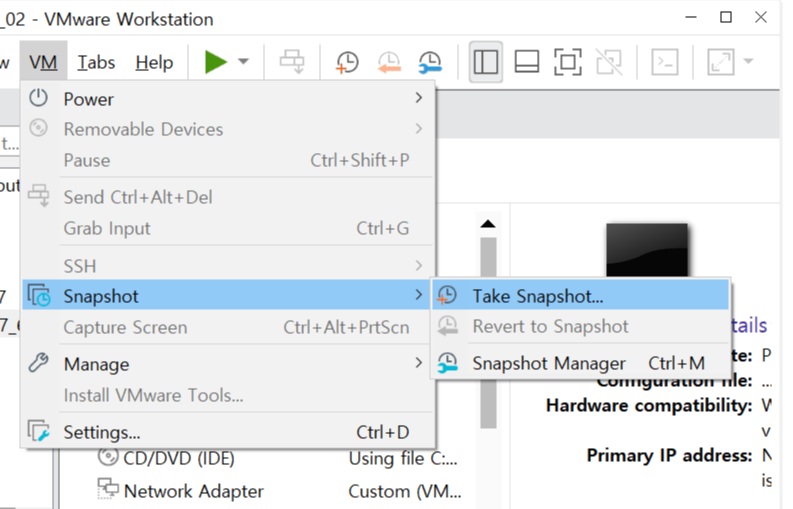Image resolution: width=793 pixels, height=509 pixels.
Task: Select the Snapshot menu entry
Action: [x=228, y=295]
